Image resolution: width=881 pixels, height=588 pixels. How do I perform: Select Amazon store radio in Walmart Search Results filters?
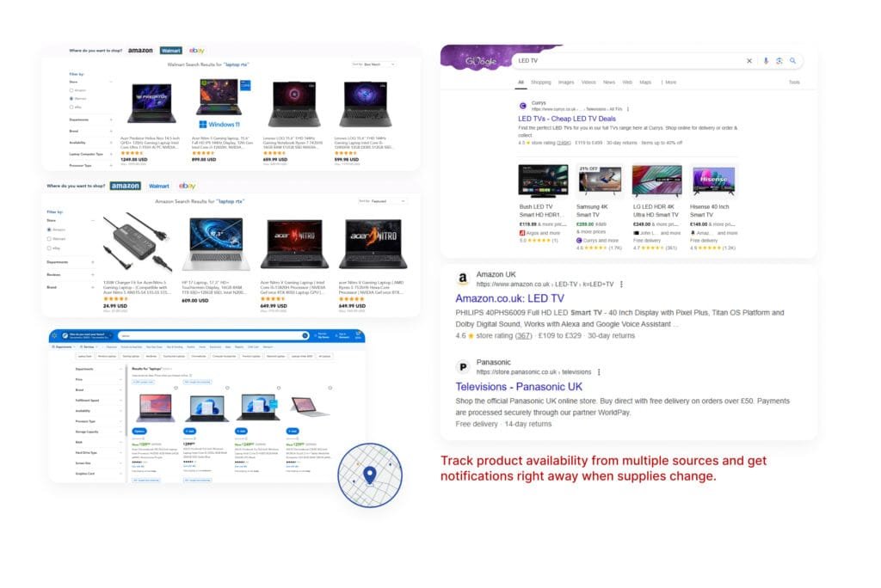pyautogui.click(x=71, y=90)
